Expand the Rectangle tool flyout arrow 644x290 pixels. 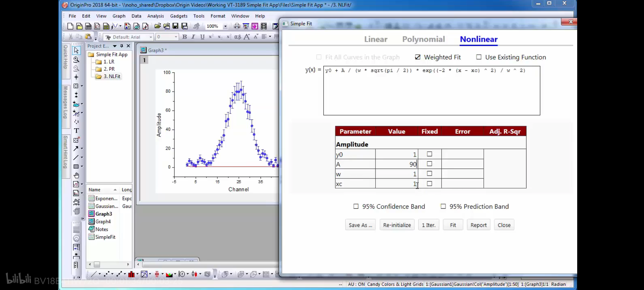click(82, 166)
